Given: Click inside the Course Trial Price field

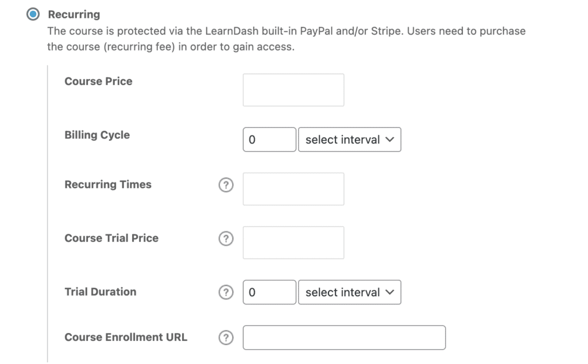Looking at the screenshot, I should 293,242.
